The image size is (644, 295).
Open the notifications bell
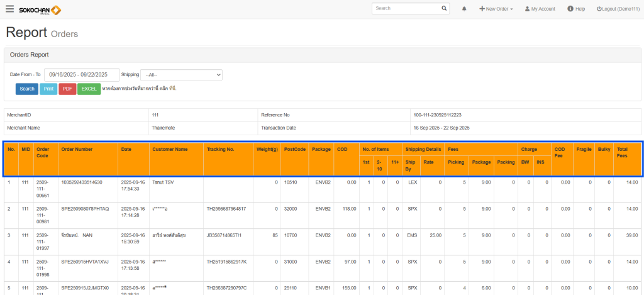[464, 9]
